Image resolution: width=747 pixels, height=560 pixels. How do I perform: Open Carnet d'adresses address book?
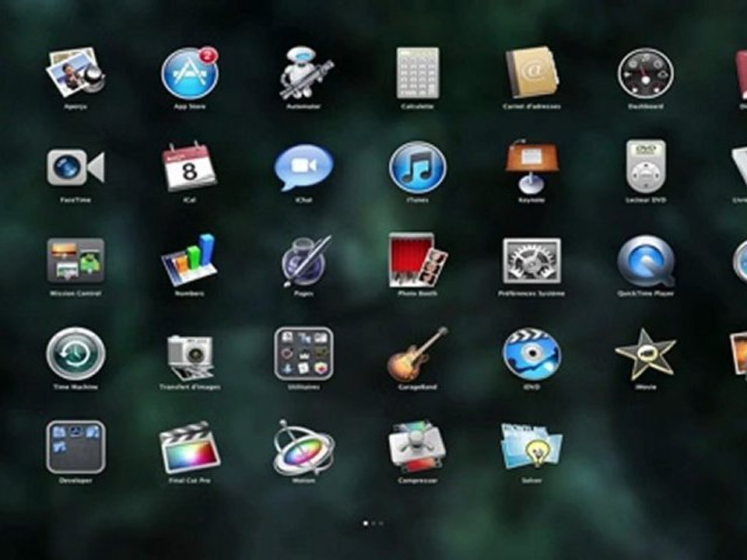pos(531,73)
